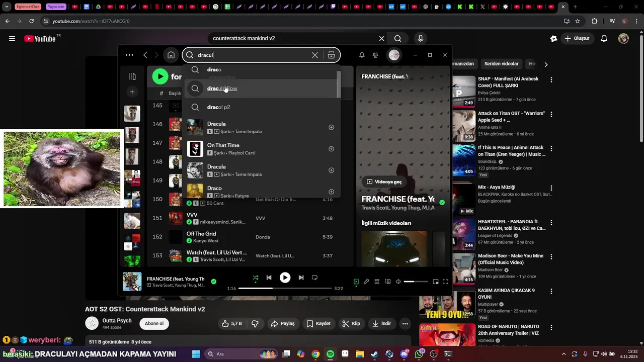The image size is (644, 362).
Task: Open Draco by Future result
Action: 262,191
